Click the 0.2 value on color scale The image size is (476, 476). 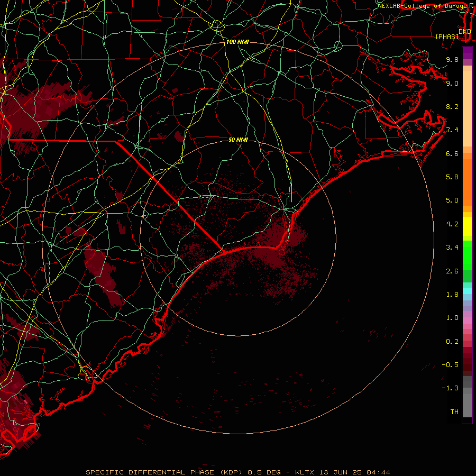coord(452,342)
